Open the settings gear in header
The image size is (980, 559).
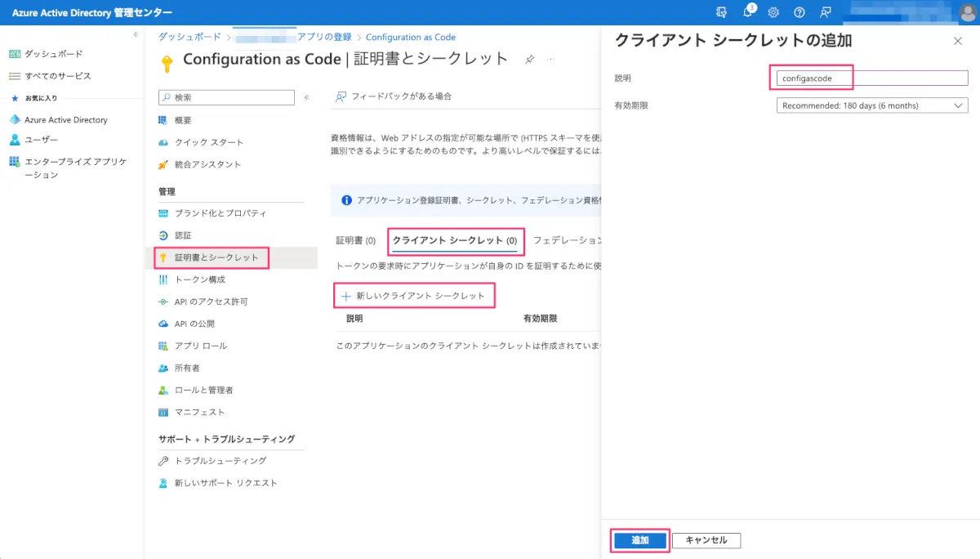773,12
